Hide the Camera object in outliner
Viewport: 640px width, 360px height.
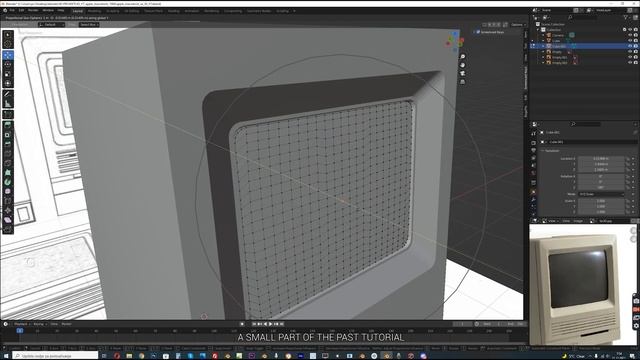(x=630, y=35)
